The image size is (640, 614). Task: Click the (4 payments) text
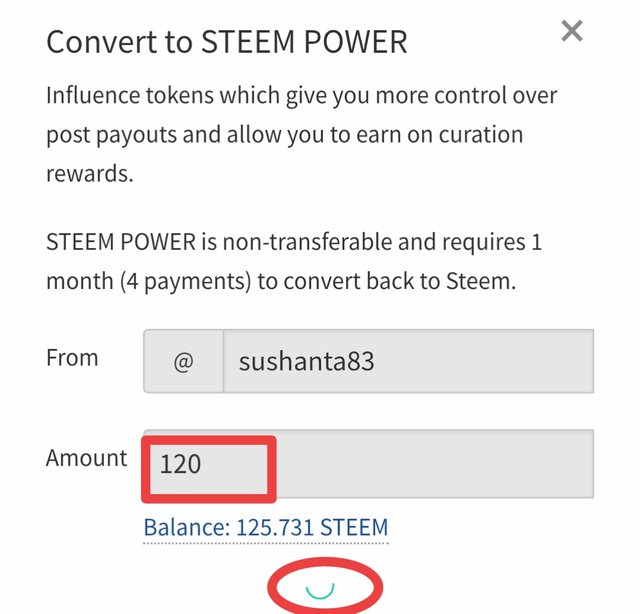[x=186, y=282]
